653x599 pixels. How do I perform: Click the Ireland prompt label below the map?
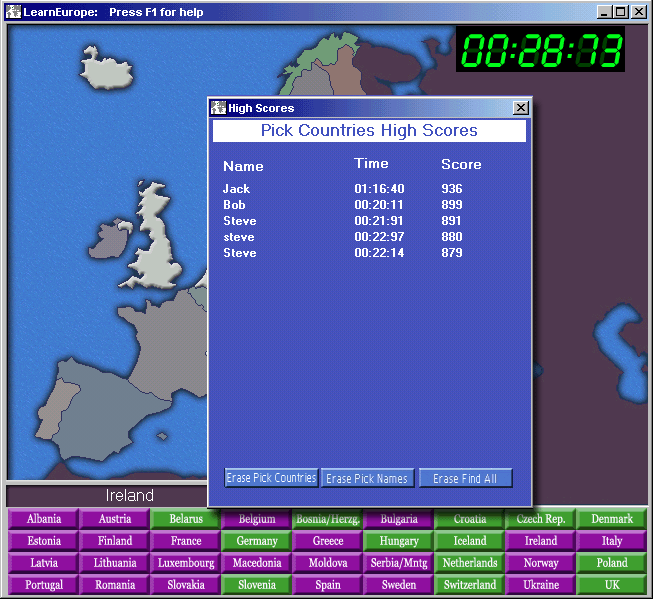click(130, 495)
